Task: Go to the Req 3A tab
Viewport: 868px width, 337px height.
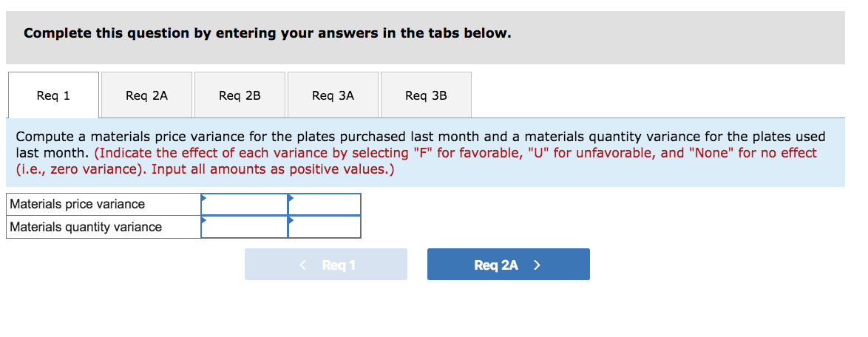Action: click(333, 95)
